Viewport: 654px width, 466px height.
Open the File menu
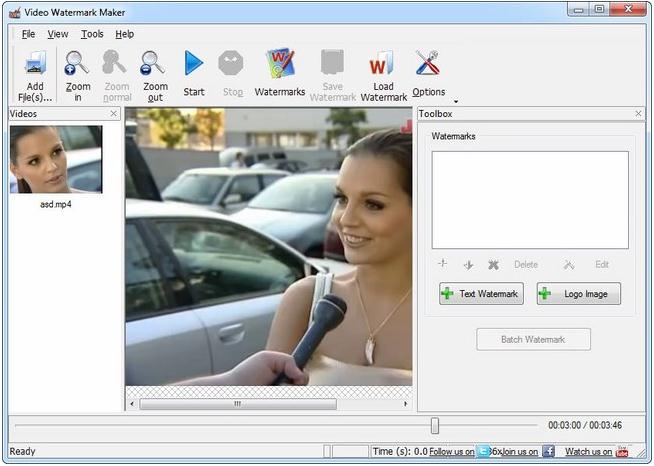[28, 34]
